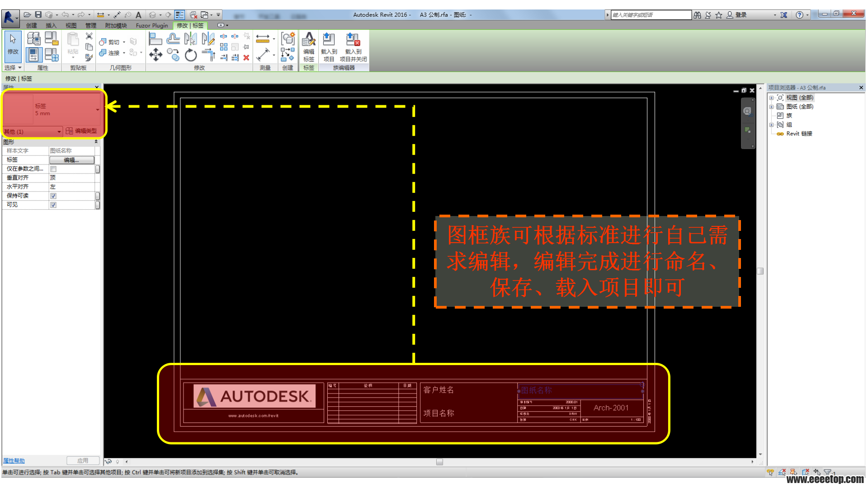Viewport: 868px width, 488px height.
Task: Open the 标签 5 mm type selector dropdown
Action: [x=97, y=110]
